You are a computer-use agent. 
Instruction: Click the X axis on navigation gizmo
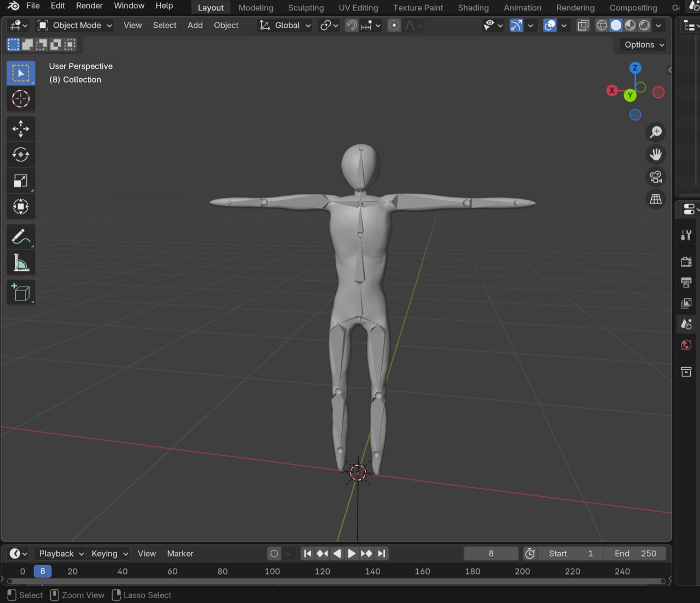[x=612, y=90]
